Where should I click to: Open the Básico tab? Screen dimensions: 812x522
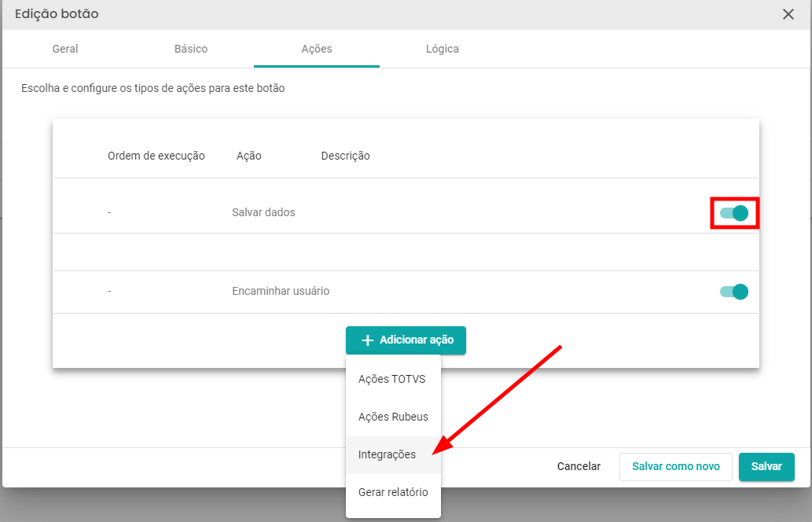(190, 49)
